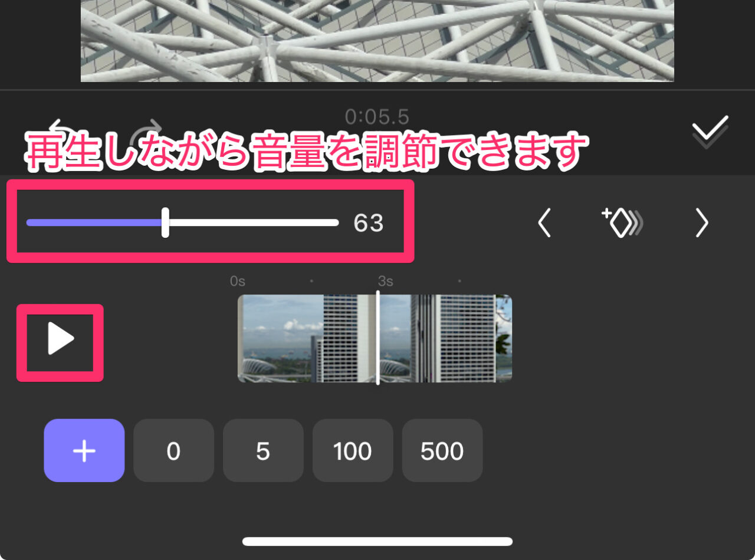
Task: Click the volume slider handle
Action: [x=165, y=222]
